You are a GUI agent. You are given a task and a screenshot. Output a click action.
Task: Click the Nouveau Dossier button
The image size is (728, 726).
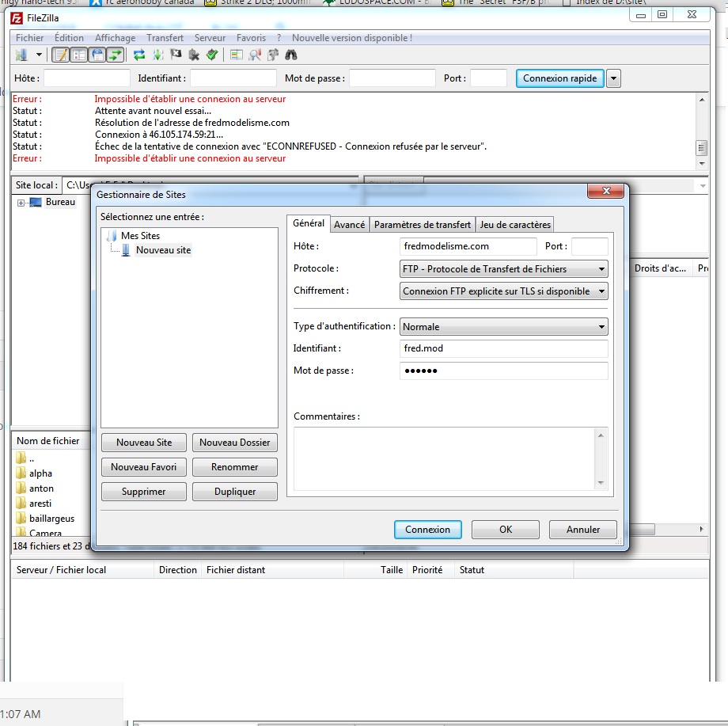tap(235, 443)
